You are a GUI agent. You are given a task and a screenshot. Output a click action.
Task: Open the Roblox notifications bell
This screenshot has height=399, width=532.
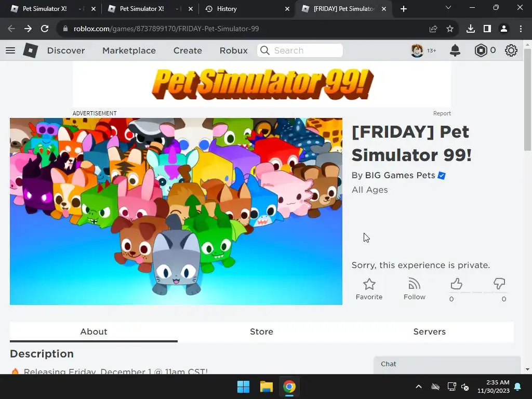pos(455,50)
